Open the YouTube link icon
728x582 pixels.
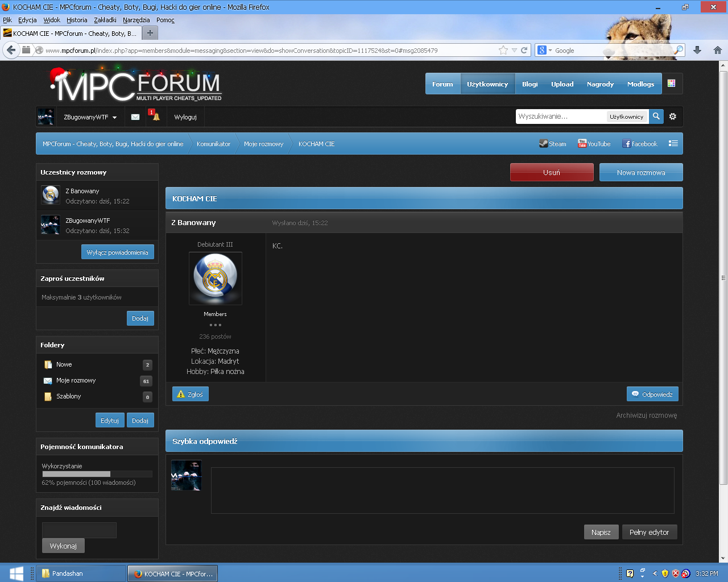582,144
